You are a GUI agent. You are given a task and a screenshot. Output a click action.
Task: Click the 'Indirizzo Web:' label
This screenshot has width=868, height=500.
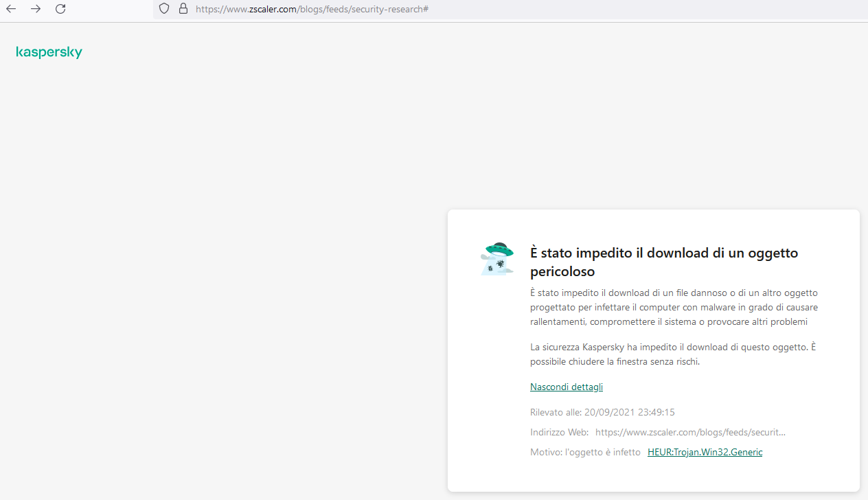(559, 432)
